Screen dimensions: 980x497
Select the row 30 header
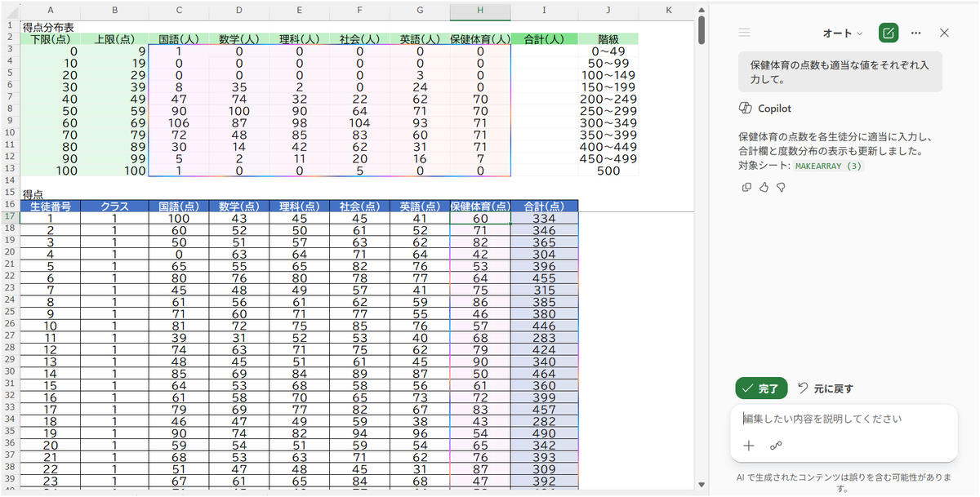click(10, 372)
